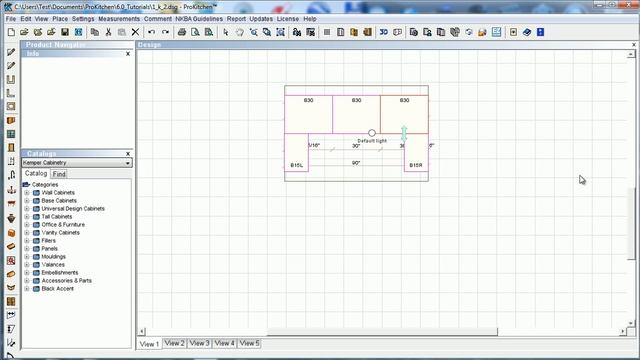Select Office & Furniture tree item
The width and height of the screenshot is (640, 360).
(x=63, y=224)
